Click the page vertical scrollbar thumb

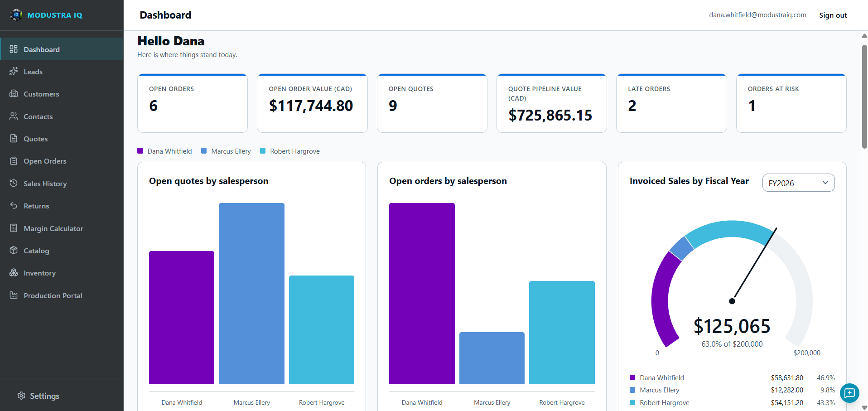(x=864, y=97)
